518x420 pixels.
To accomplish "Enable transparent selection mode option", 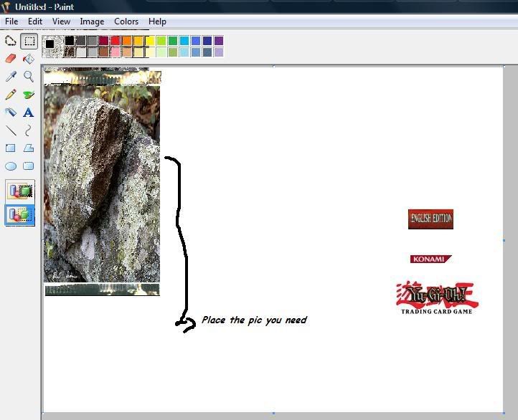I will 20,215.
